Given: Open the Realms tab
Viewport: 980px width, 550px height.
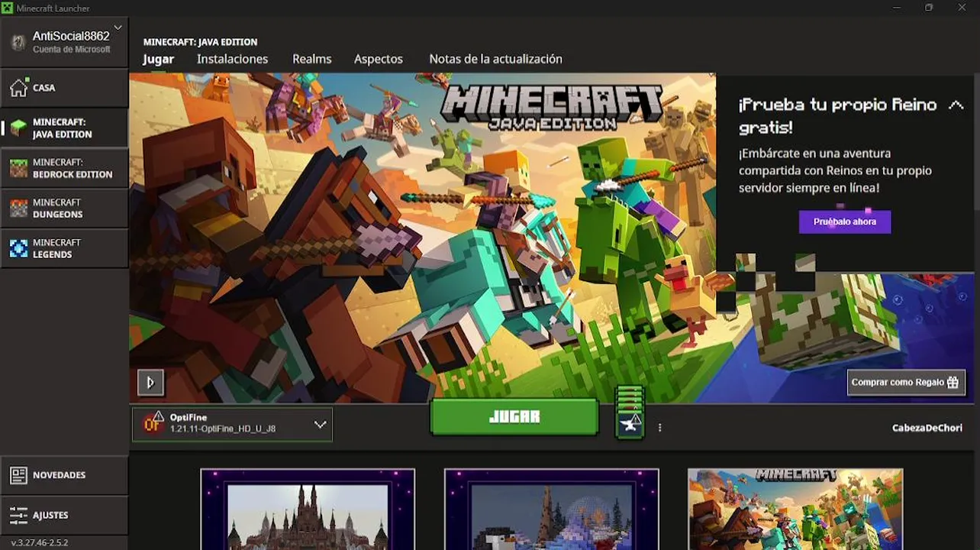Looking at the screenshot, I should click(311, 59).
